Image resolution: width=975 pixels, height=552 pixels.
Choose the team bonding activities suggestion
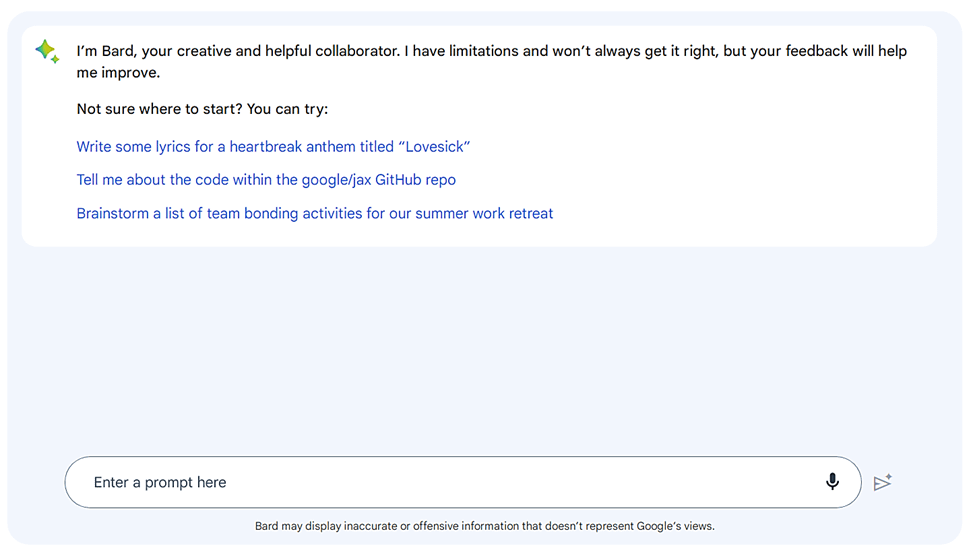(x=314, y=213)
